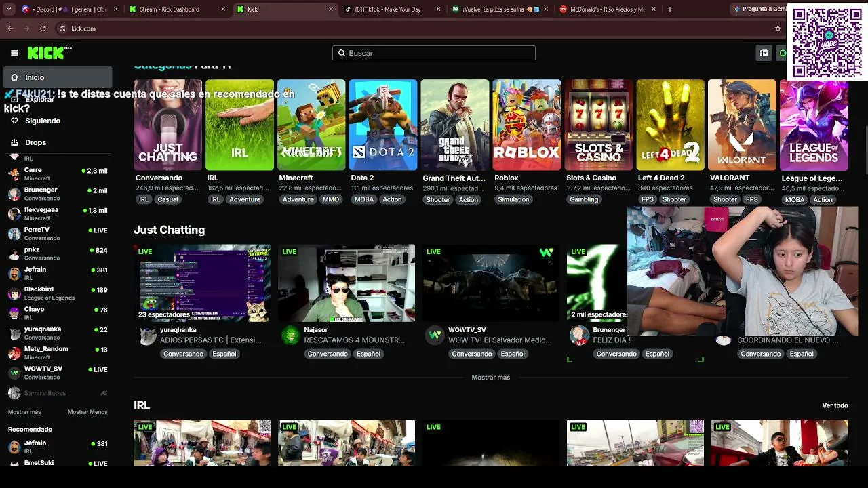Screen dimensions: 868x488
Task: Switch to Stream - Kick Dashboard tab
Action: click(x=178, y=9)
